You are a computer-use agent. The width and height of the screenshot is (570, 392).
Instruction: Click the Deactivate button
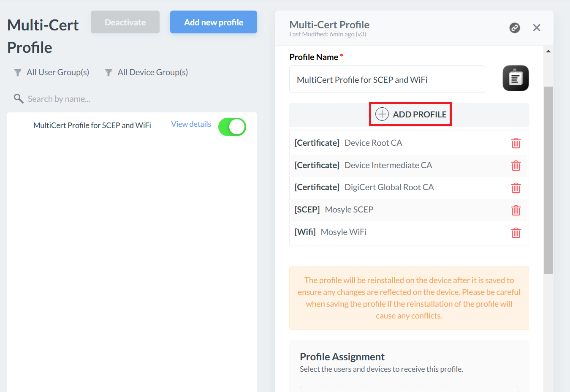click(x=125, y=22)
